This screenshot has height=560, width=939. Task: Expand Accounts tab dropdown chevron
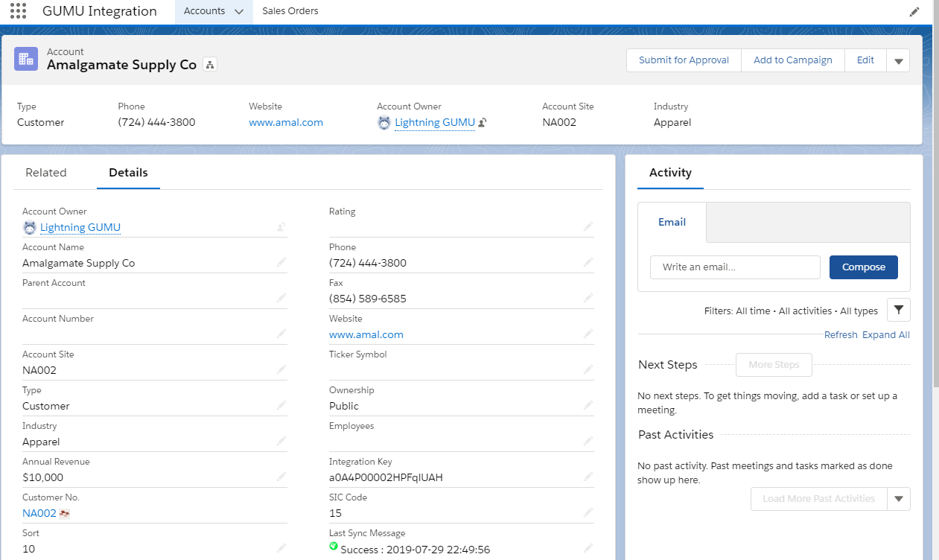[x=238, y=12]
